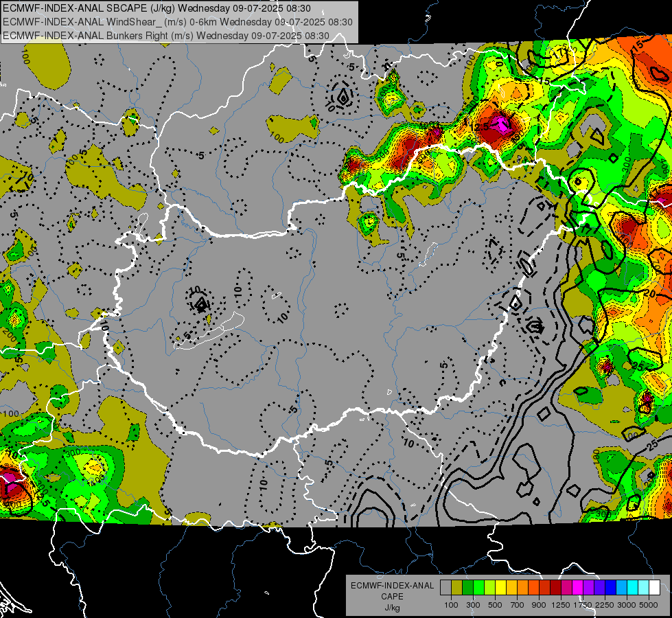
Task: Click the Bunkers Right title line
Action: pyautogui.click(x=166, y=36)
